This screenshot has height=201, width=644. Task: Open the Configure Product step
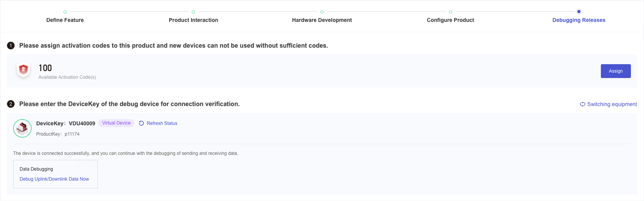pyautogui.click(x=451, y=20)
